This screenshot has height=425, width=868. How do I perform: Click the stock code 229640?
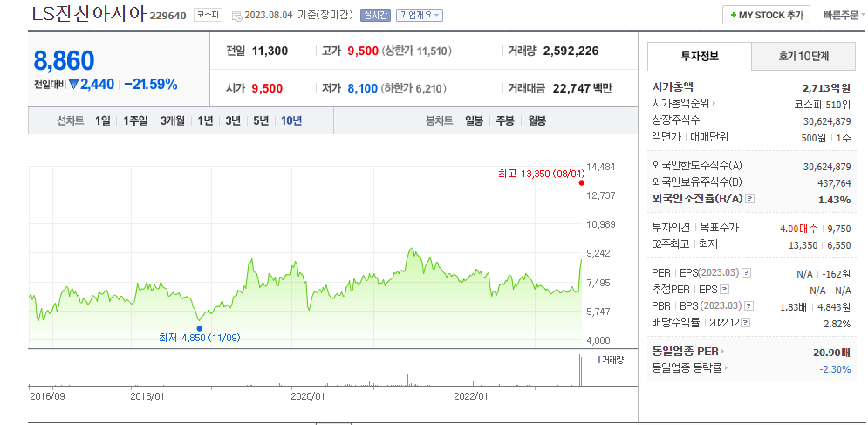click(x=167, y=16)
